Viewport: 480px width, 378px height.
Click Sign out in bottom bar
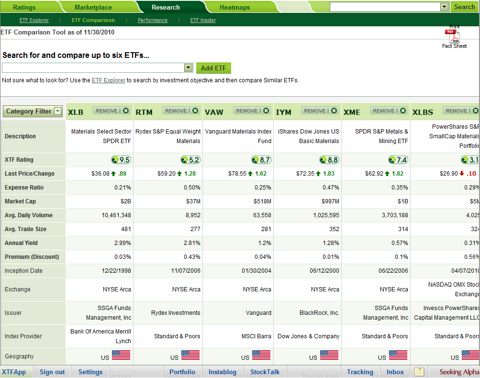point(52,372)
